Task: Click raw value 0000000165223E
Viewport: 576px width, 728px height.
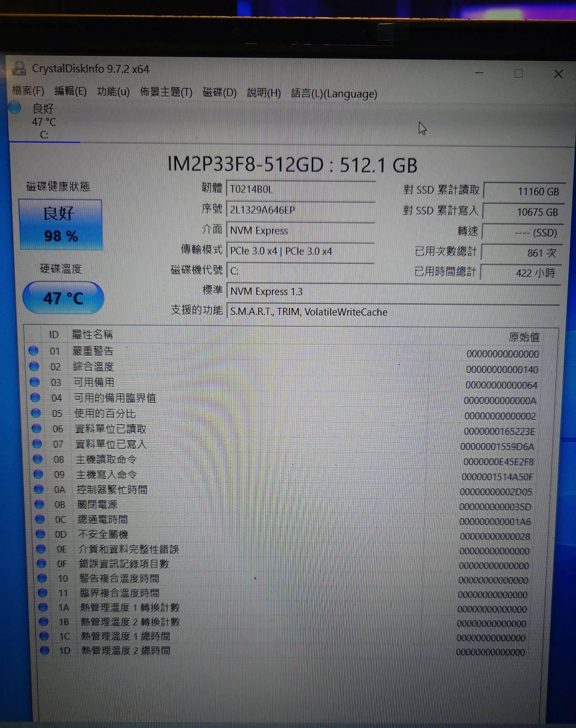Action: [x=499, y=432]
